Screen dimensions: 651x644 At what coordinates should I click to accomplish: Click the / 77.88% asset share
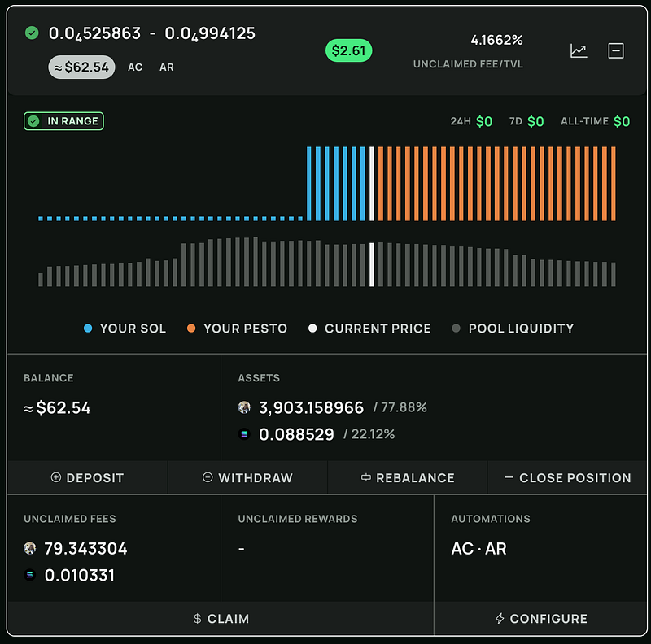pyautogui.click(x=400, y=407)
